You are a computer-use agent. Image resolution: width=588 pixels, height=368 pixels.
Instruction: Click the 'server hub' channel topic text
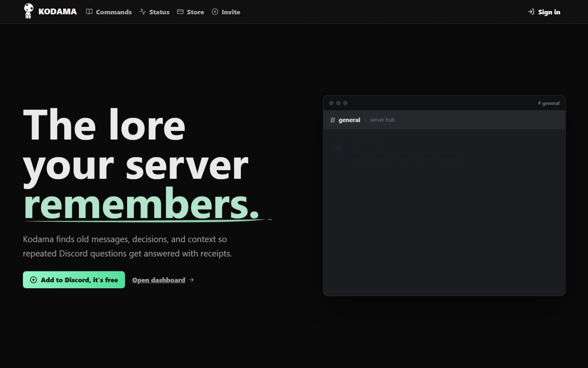coord(382,120)
